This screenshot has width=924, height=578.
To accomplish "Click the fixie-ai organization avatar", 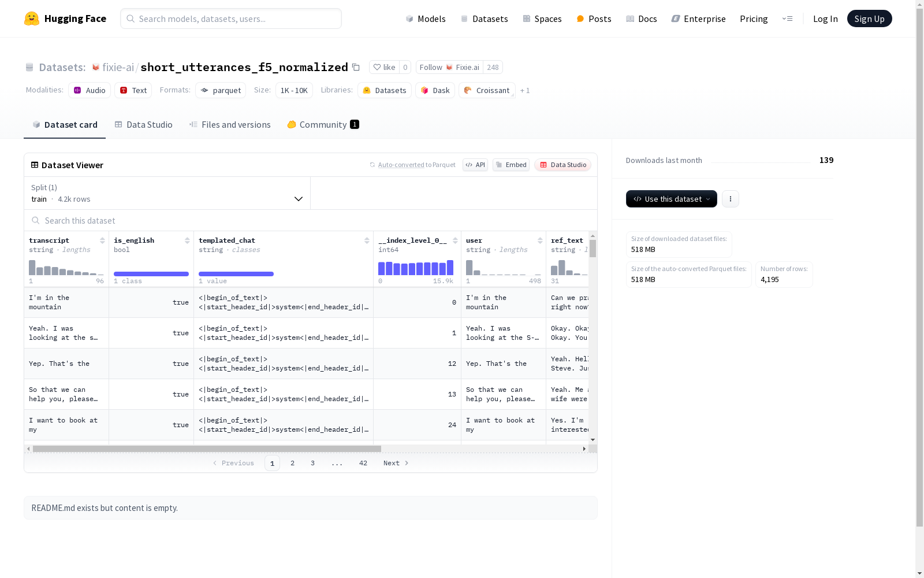I will (96, 68).
